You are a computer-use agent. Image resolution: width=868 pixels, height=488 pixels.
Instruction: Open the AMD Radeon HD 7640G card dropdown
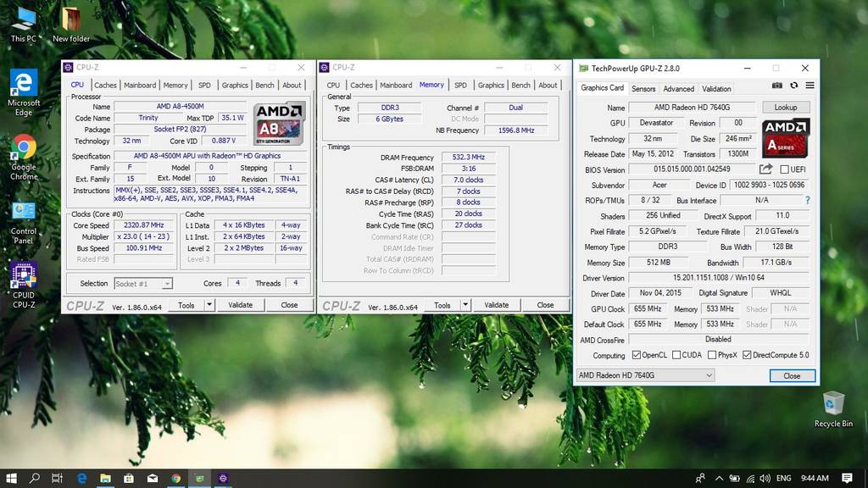tap(645, 375)
